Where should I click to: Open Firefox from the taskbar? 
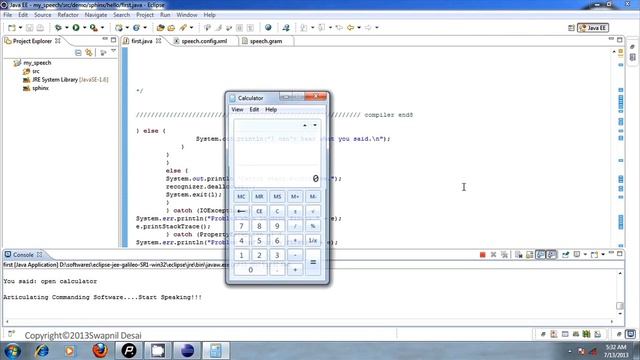point(100,351)
